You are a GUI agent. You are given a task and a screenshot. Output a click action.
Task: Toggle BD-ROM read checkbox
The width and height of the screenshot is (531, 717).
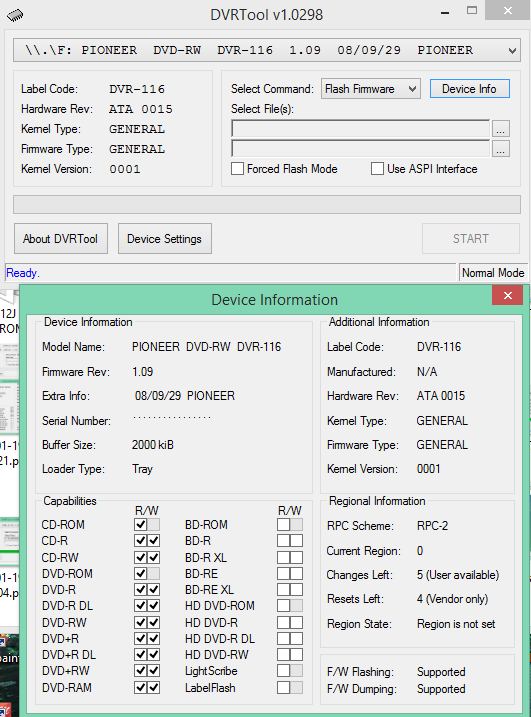point(284,524)
